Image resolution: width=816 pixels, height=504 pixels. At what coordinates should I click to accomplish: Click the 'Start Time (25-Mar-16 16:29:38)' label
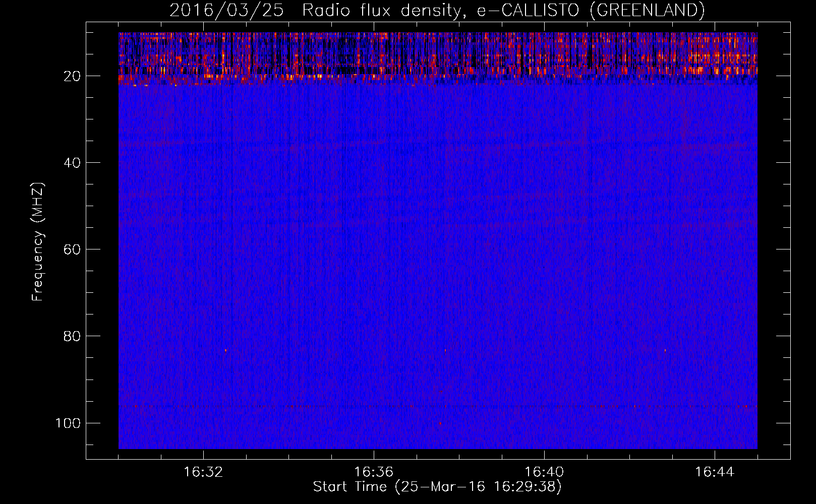pyautogui.click(x=437, y=487)
